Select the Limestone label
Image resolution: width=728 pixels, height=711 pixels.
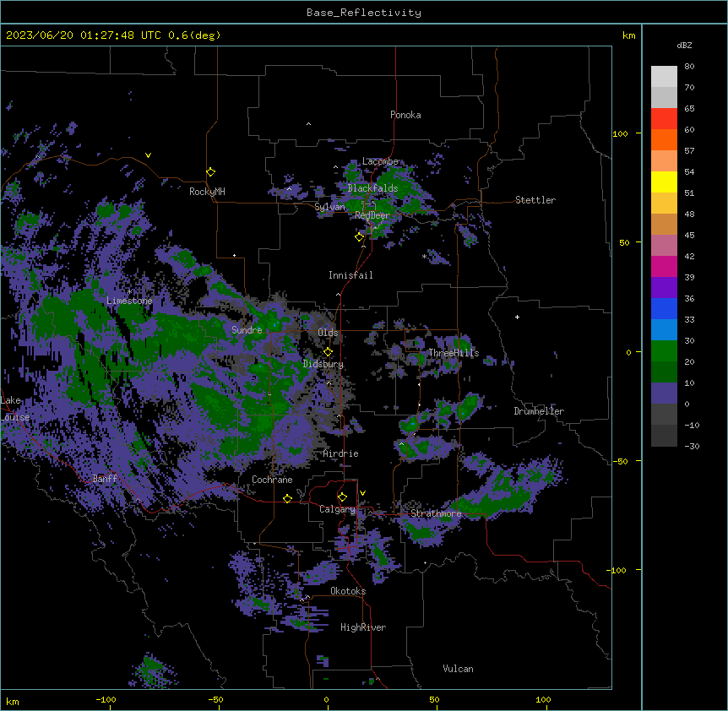129,301
